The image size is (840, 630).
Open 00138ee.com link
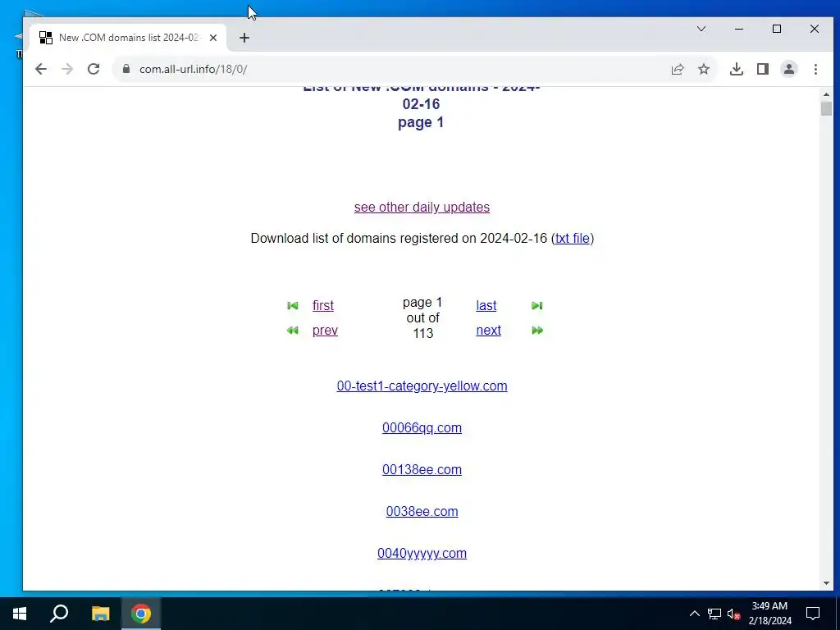(422, 470)
